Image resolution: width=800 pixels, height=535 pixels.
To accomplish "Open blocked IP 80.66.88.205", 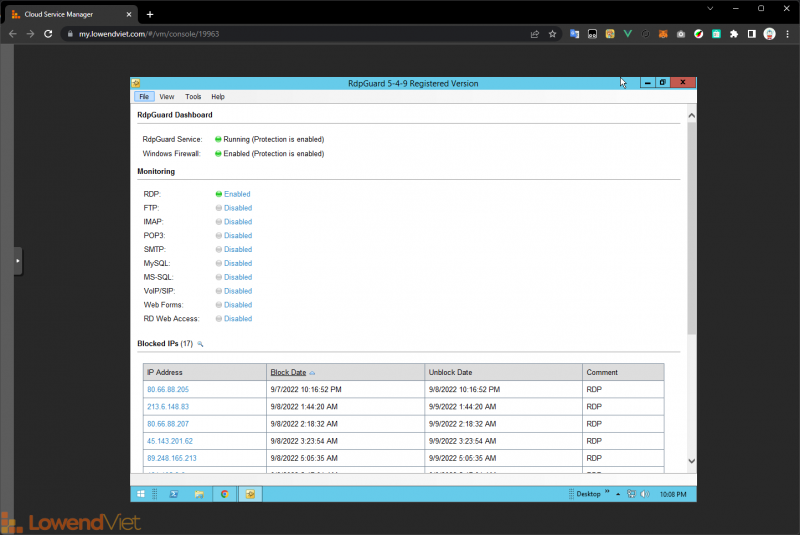I will [168, 390].
